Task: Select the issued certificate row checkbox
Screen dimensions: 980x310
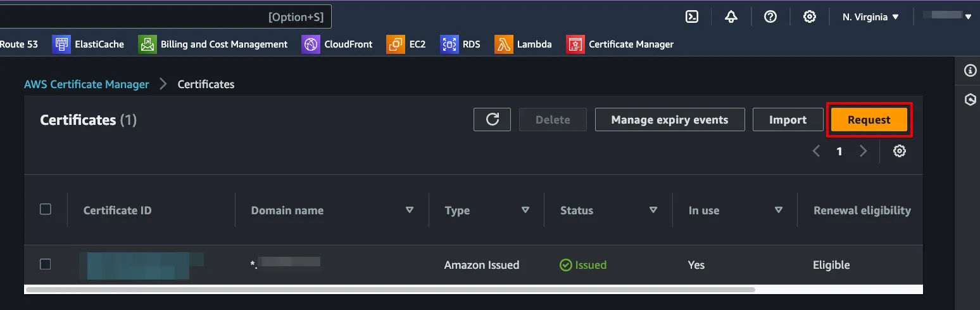Action: (x=46, y=264)
